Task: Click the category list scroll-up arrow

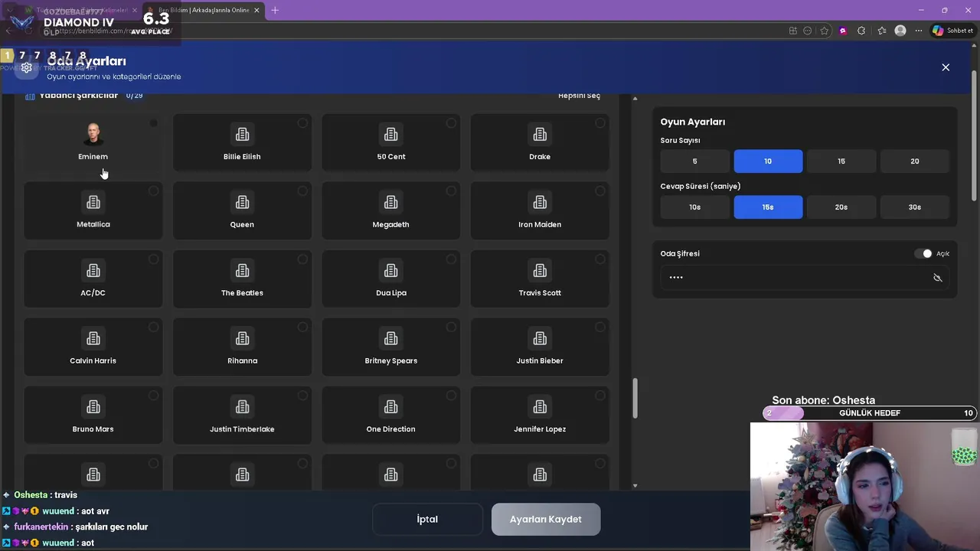Action: click(635, 99)
